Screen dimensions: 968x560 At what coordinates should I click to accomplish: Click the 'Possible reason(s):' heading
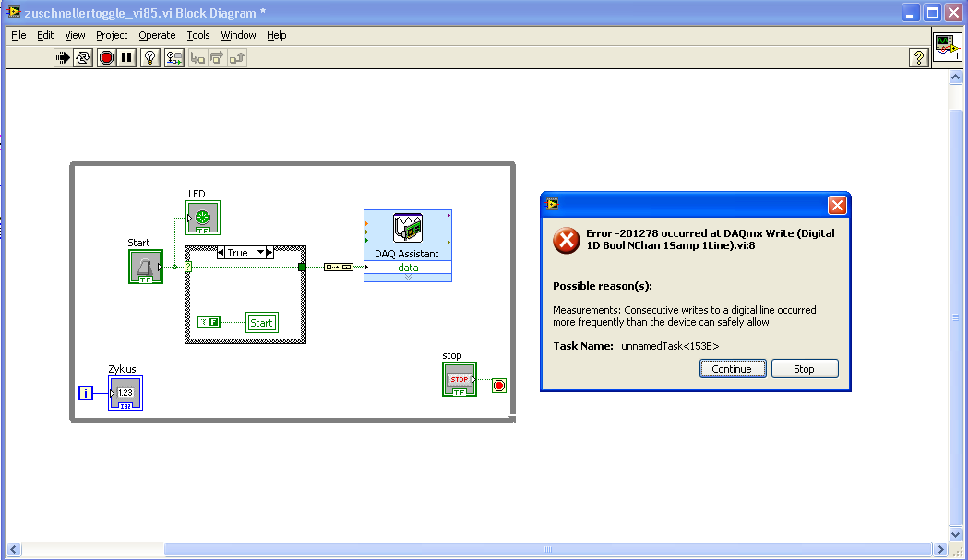pyautogui.click(x=602, y=286)
